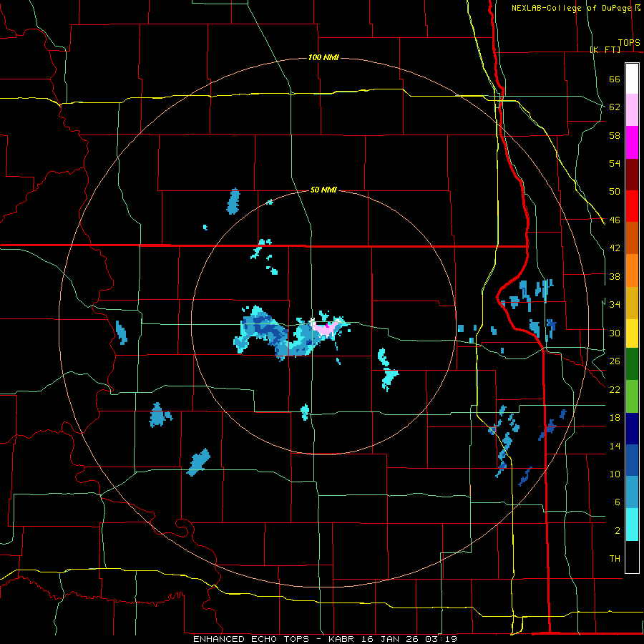This screenshot has width=644, height=644.
Task: Select the 50 NMI range ring label
Action: [x=323, y=190]
